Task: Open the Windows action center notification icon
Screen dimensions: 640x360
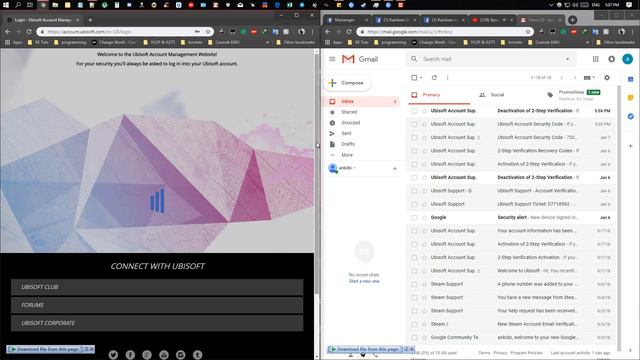Action: [x=629, y=5]
